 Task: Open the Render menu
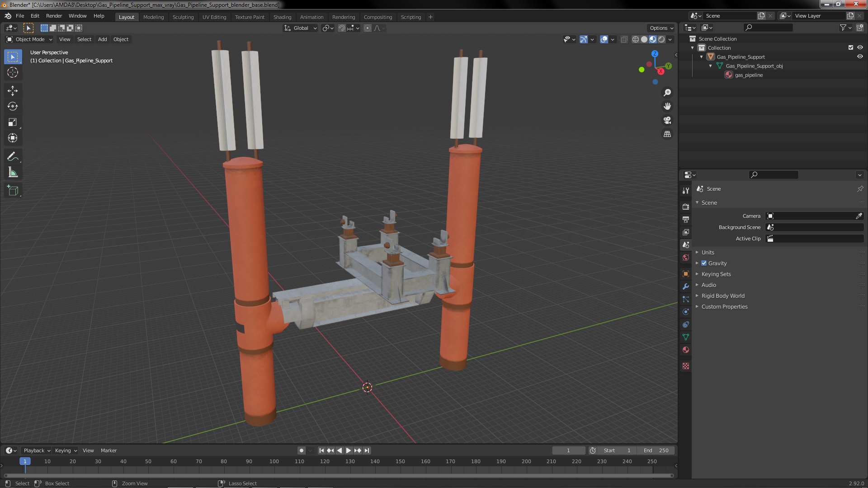(54, 16)
